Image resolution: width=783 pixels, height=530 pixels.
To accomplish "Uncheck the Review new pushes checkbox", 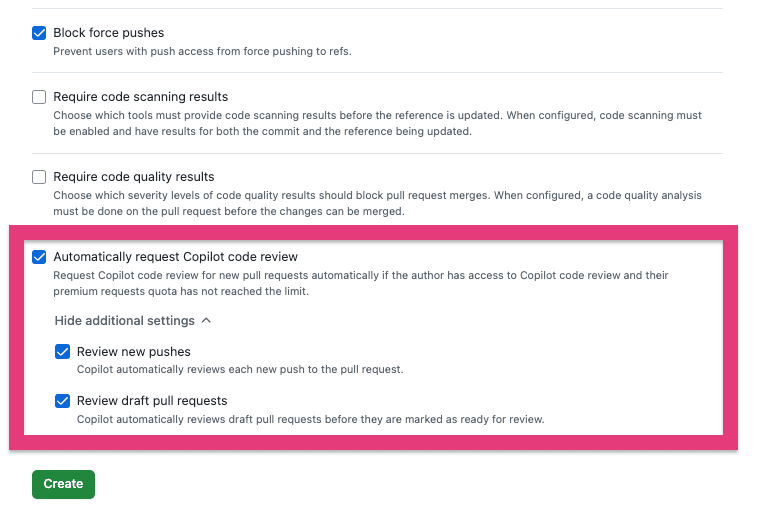I will click(63, 352).
